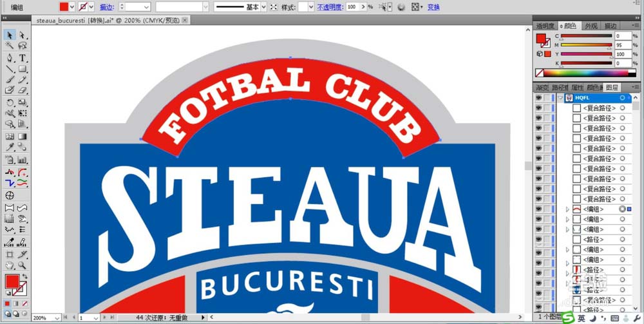This screenshot has height=324, width=644.
Task: Click the 描边 link in control bar
Action: pyautogui.click(x=106, y=7)
